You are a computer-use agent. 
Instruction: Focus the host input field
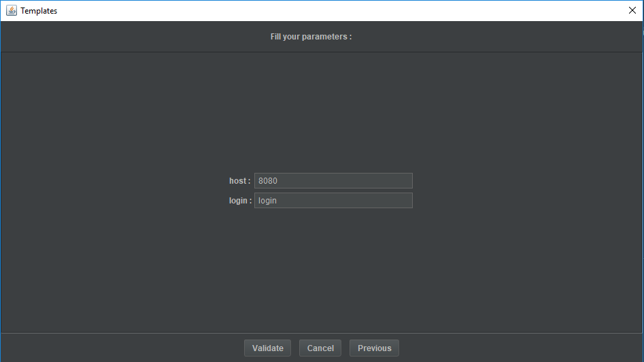point(333,180)
